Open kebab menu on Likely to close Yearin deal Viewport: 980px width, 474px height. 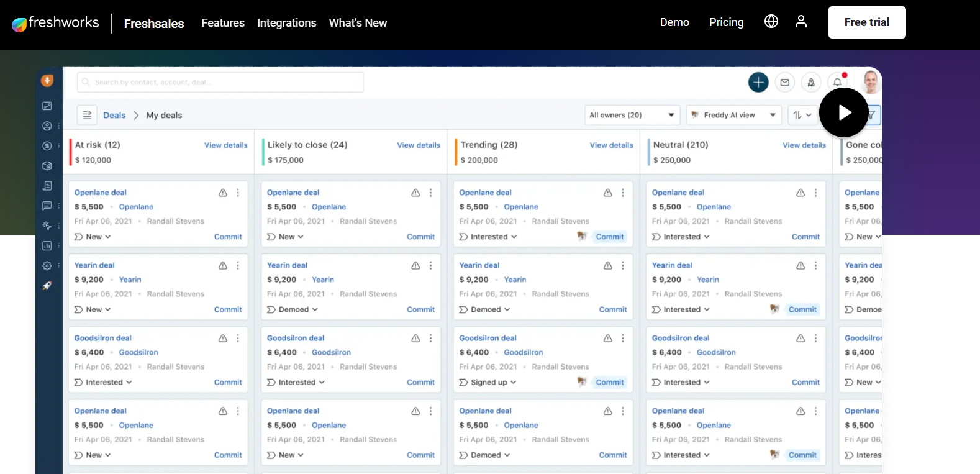pyautogui.click(x=430, y=265)
